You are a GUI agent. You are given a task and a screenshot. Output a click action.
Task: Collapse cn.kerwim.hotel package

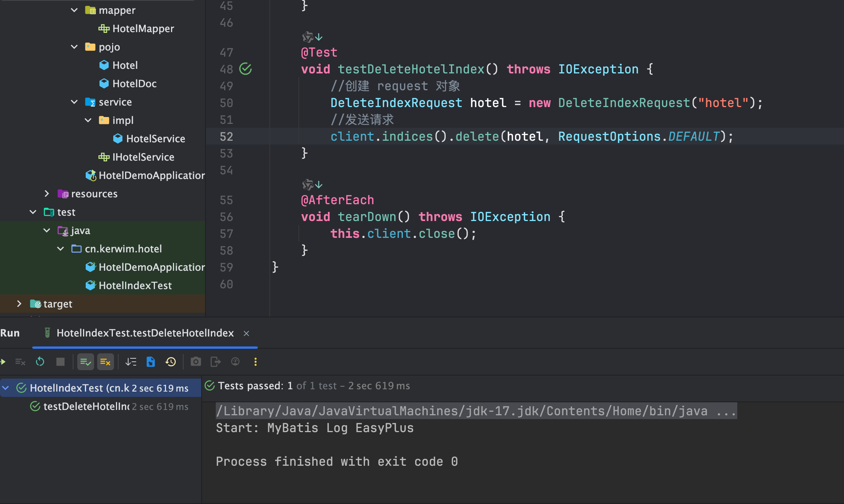click(x=60, y=249)
